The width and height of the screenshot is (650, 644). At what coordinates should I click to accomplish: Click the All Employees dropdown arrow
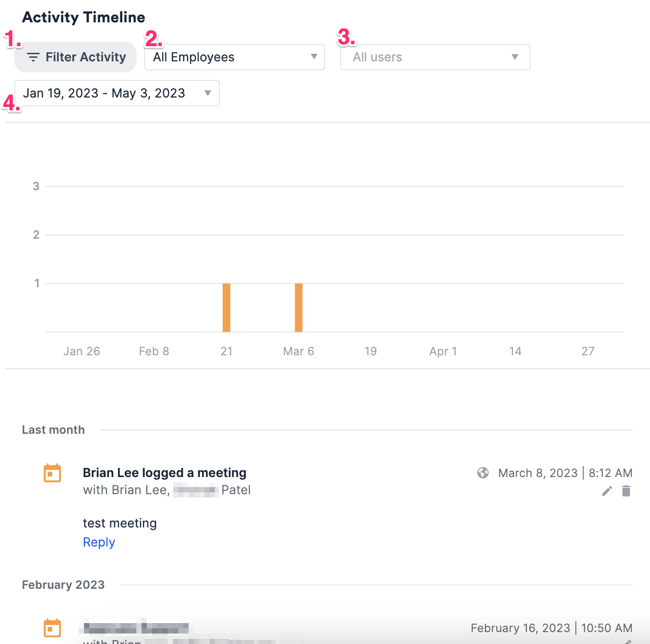(x=314, y=57)
